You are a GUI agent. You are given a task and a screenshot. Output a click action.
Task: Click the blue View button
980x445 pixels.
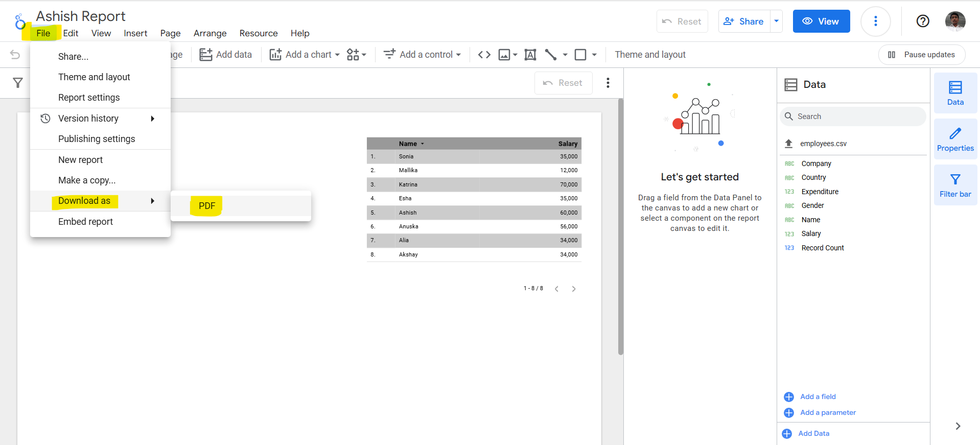coord(821,21)
